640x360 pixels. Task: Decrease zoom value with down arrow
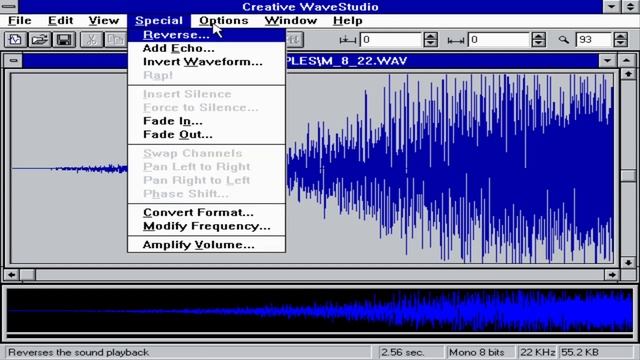pos(620,43)
